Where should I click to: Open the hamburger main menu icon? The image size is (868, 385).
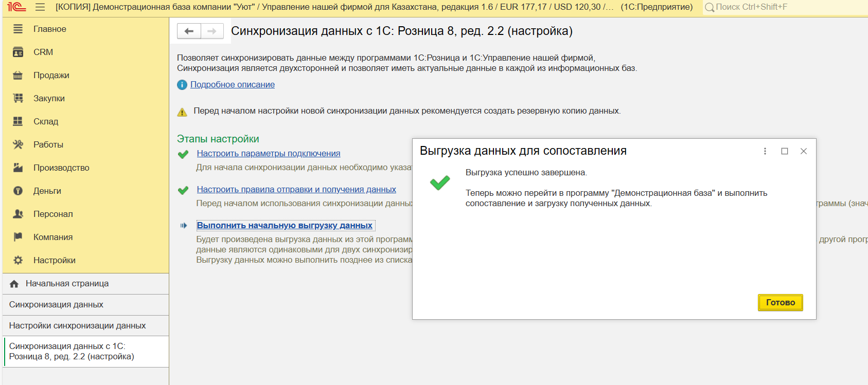tap(40, 7)
